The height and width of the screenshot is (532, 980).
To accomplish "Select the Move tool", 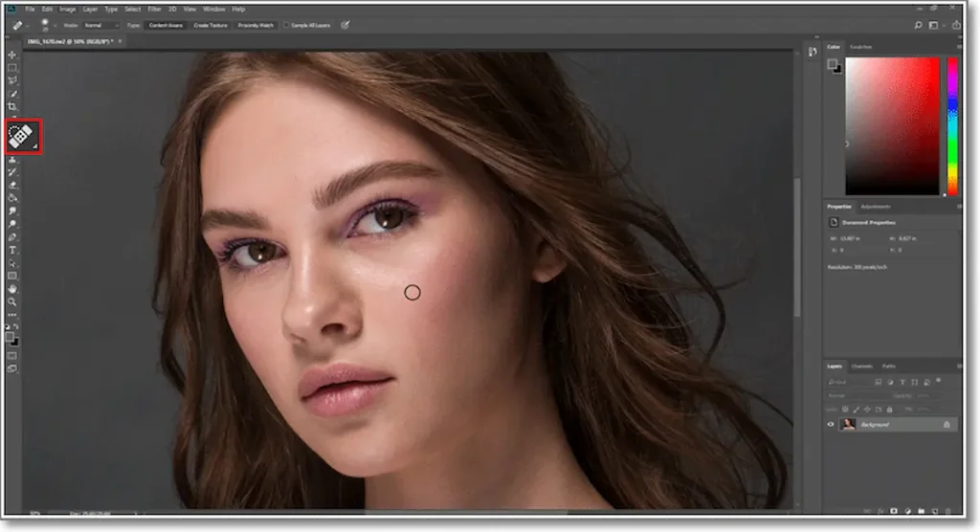I will point(11,55).
